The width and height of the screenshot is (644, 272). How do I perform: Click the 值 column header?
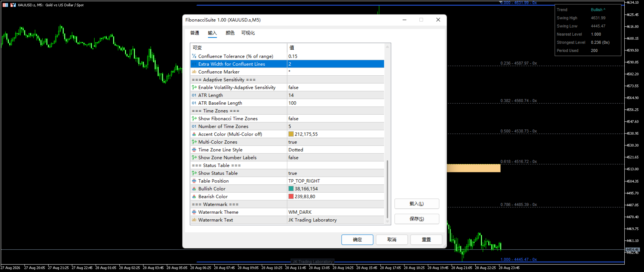point(336,47)
